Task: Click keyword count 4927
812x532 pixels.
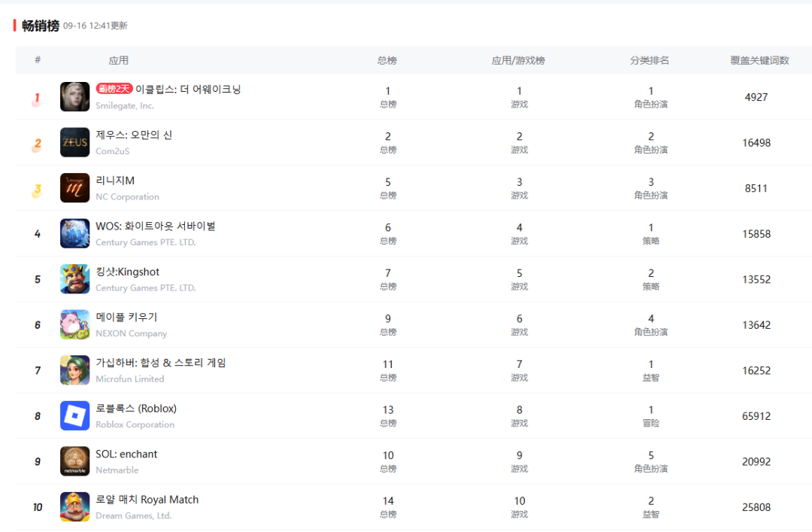Action: [x=756, y=98]
